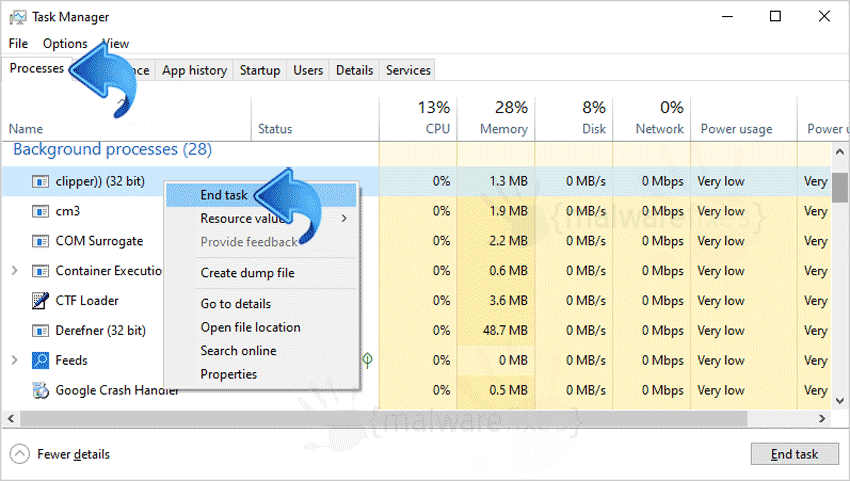
Task: Select the Derefner (32 bit) process row
Action: coord(416,330)
